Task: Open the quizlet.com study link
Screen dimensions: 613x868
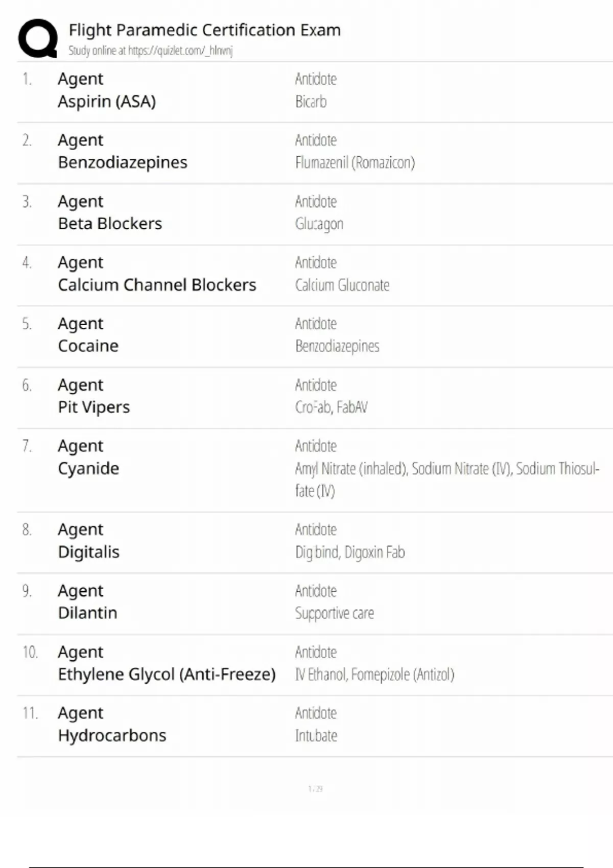Action: (x=150, y=51)
